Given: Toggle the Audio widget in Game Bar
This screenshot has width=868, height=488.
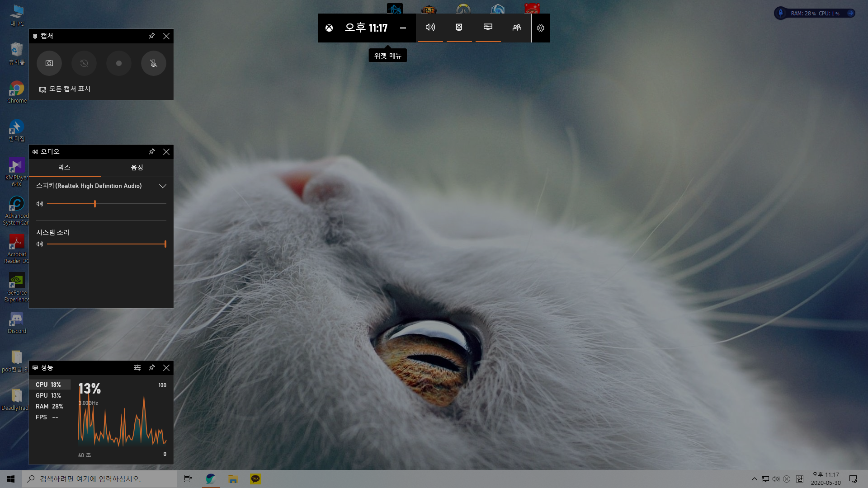Looking at the screenshot, I should (430, 28).
